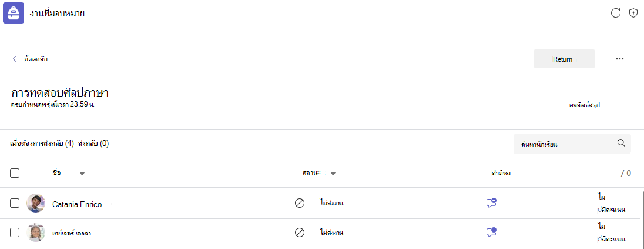Add feedback comment for เทย์เลอร์ เอลลา

point(491,232)
